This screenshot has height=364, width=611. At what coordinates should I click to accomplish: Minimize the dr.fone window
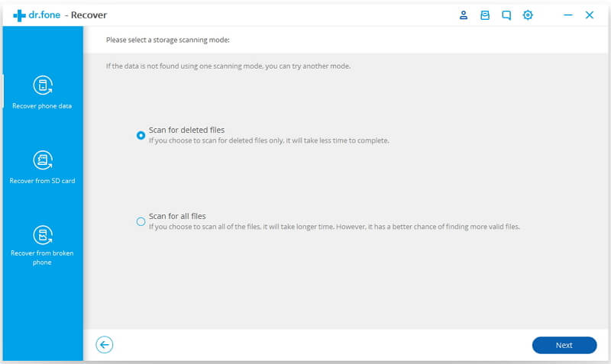(x=567, y=14)
